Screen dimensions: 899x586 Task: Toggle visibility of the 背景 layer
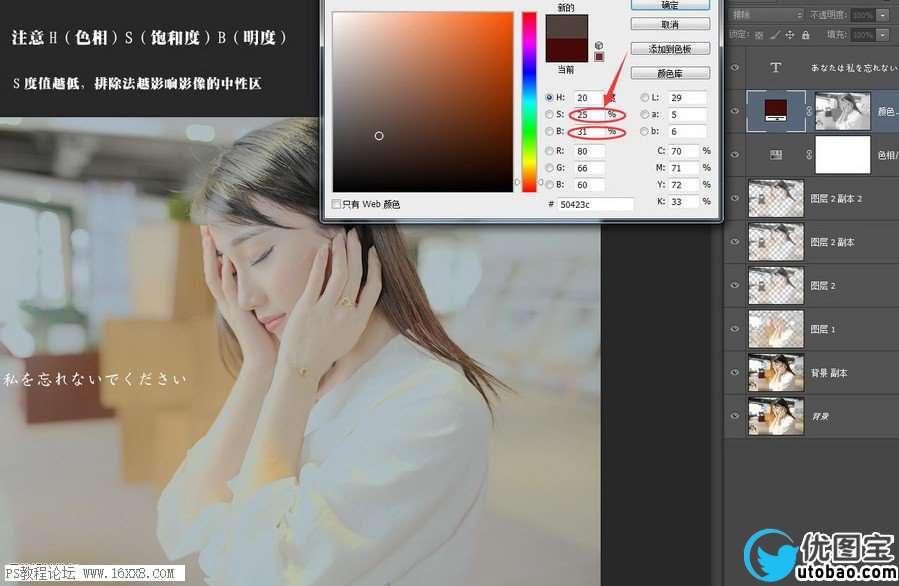click(x=735, y=416)
